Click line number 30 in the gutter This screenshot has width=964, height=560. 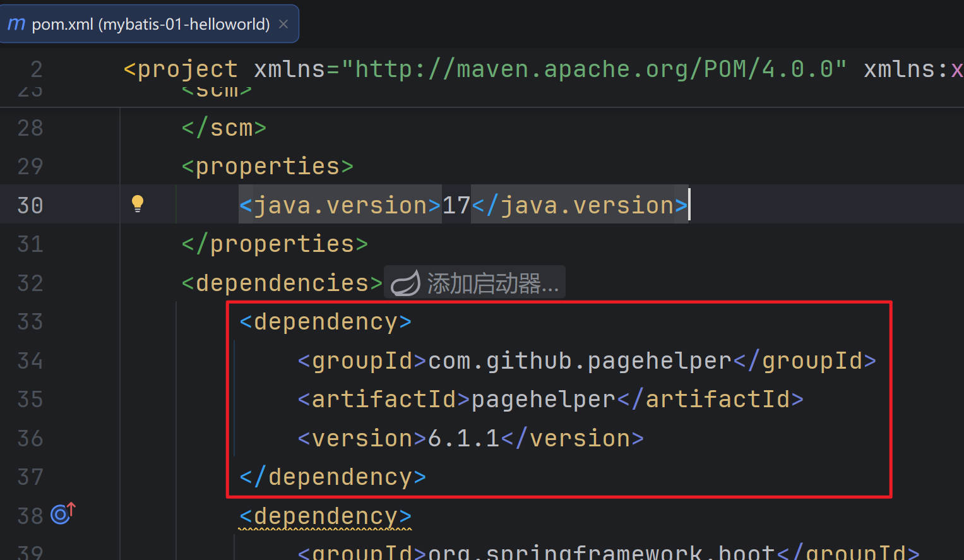click(x=30, y=206)
